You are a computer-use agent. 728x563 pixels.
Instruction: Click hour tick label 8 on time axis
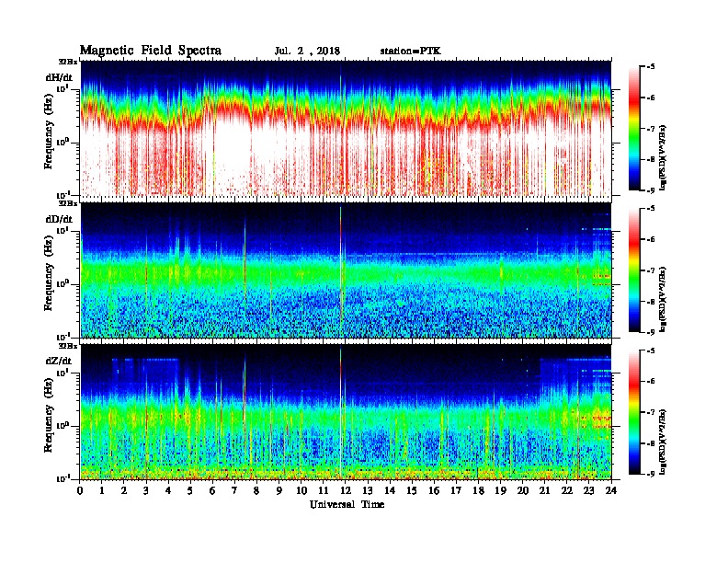point(257,490)
